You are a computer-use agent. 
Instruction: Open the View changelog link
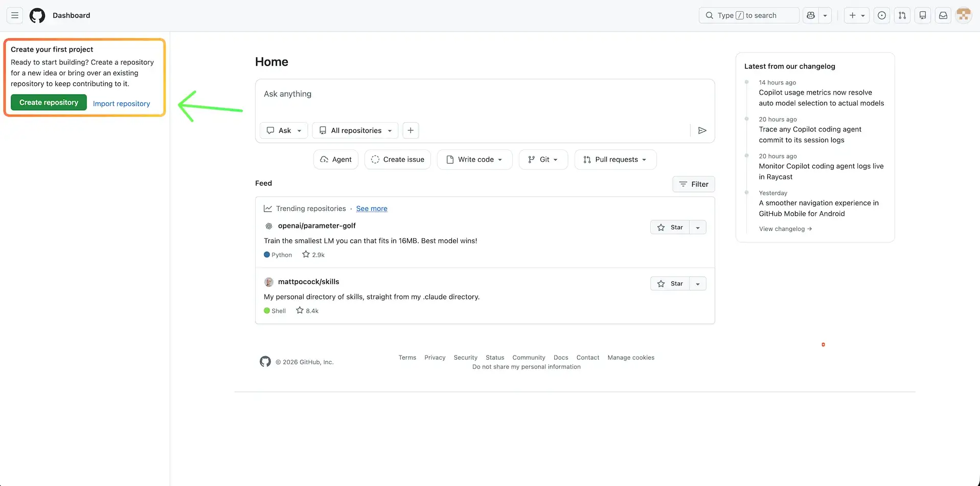pyautogui.click(x=785, y=229)
